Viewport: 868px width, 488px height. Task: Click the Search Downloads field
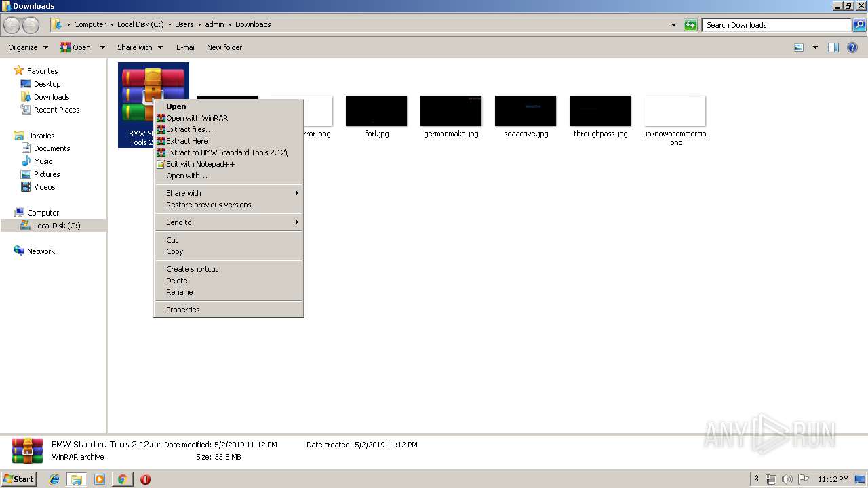point(776,25)
